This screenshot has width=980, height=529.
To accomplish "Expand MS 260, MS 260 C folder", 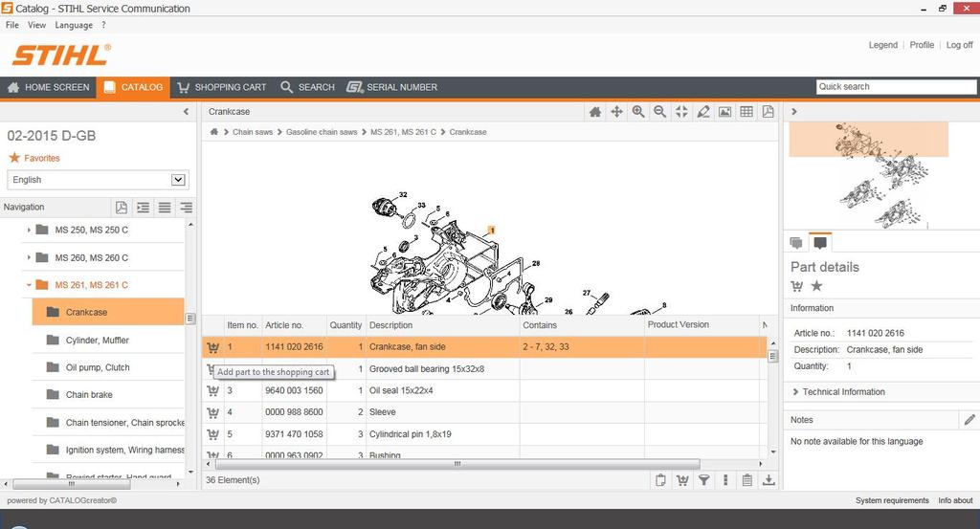I will tap(29, 257).
